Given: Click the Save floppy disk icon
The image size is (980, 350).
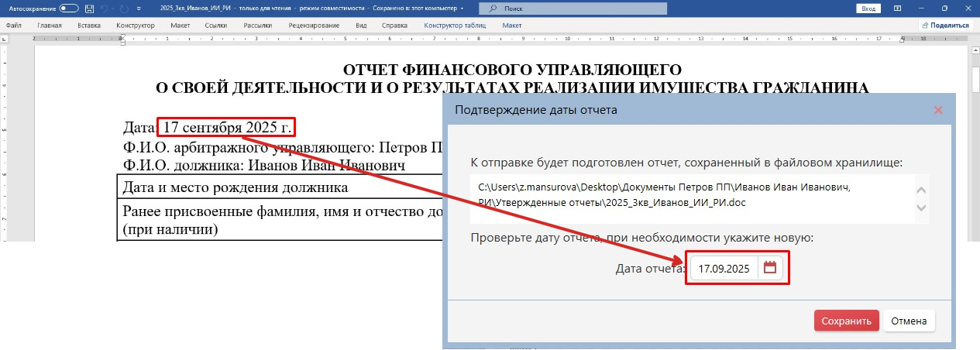Looking at the screenshot, I should 90,8.
